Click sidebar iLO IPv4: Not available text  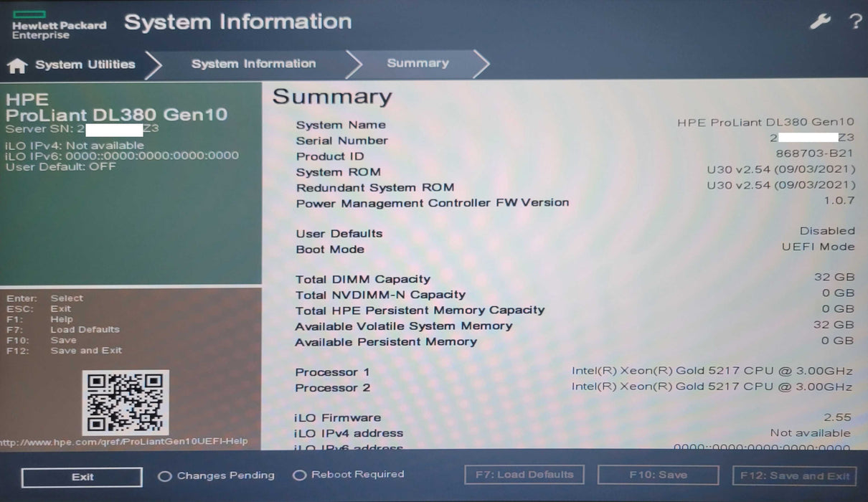[75, 146]
